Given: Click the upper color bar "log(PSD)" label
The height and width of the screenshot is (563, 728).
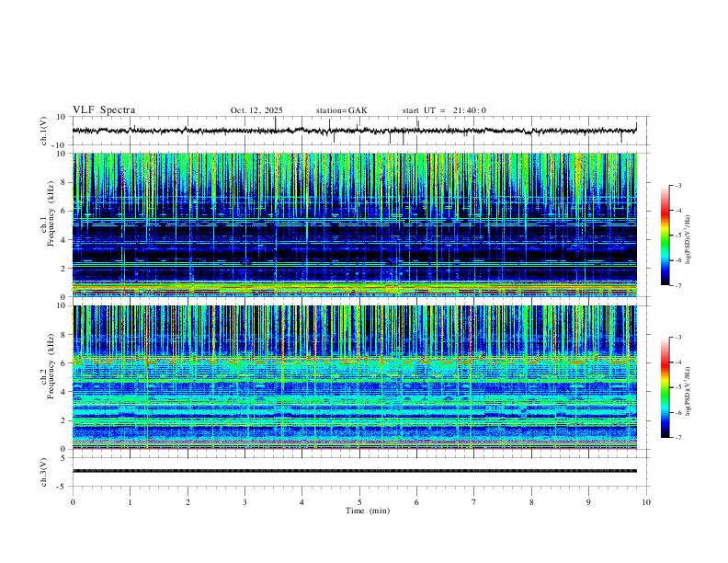Looking at the screenshot, I should (688, 240).
